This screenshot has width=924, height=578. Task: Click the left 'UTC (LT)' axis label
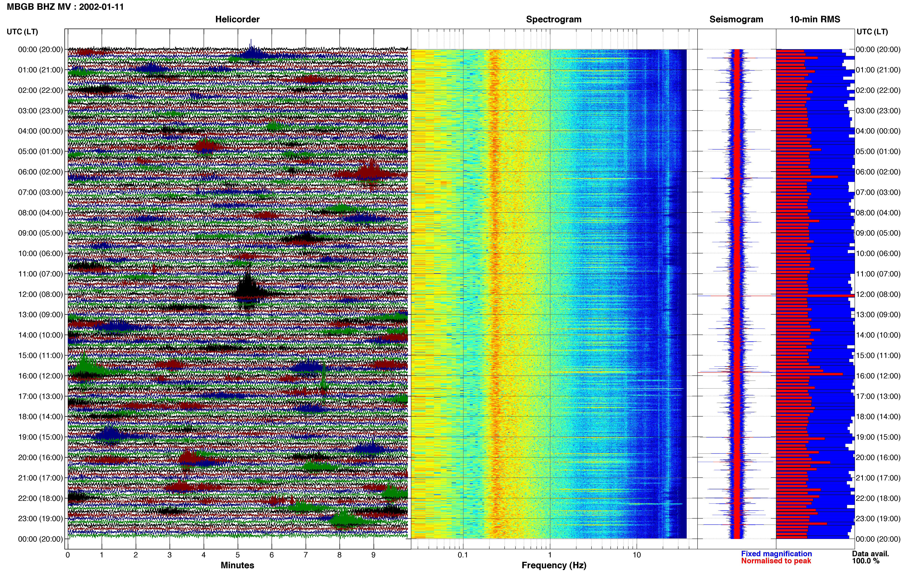[22, 32]
